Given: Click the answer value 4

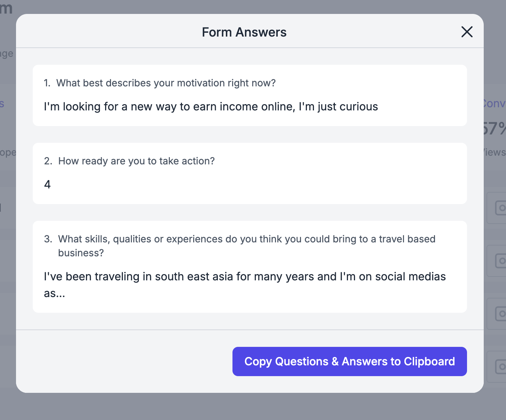Looking at the screenshot, I should point(47,184).
